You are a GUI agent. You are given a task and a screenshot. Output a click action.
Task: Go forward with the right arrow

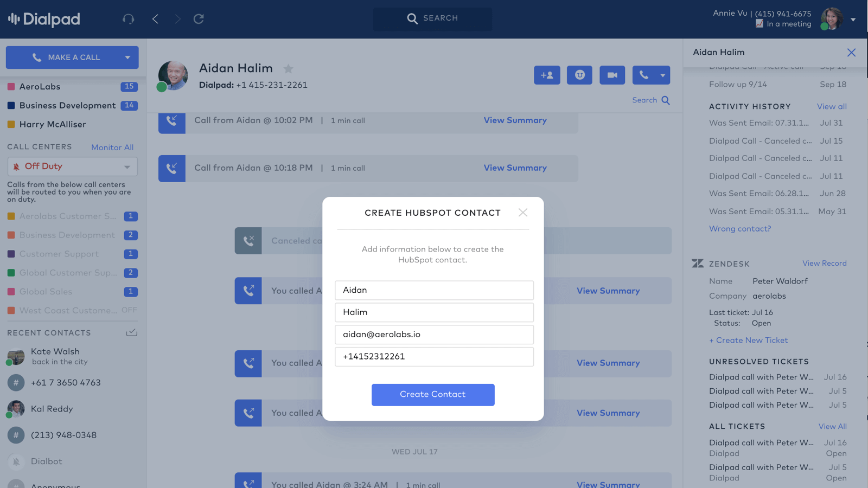tap(177, 19)
